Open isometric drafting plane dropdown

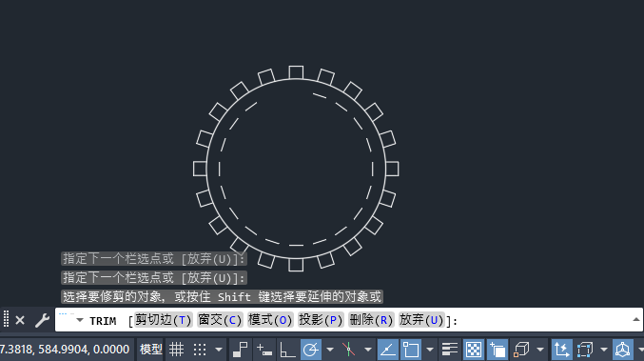click(x=368, y=350)
